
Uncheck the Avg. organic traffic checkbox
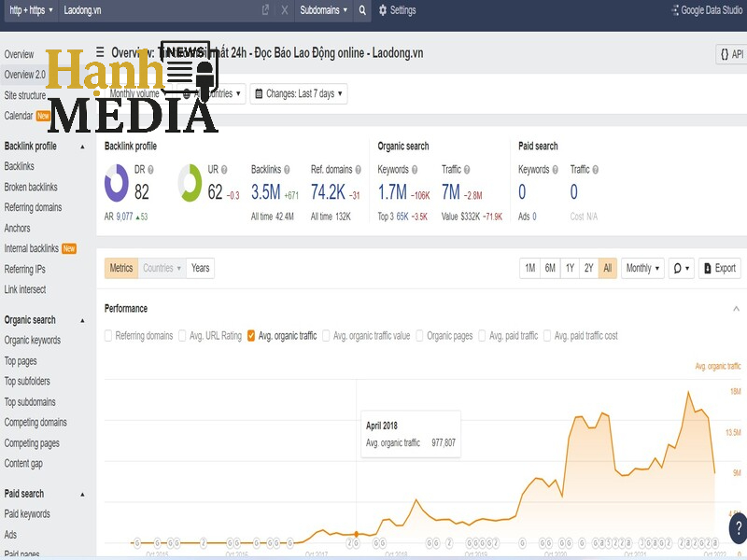(x=251, y=336)
